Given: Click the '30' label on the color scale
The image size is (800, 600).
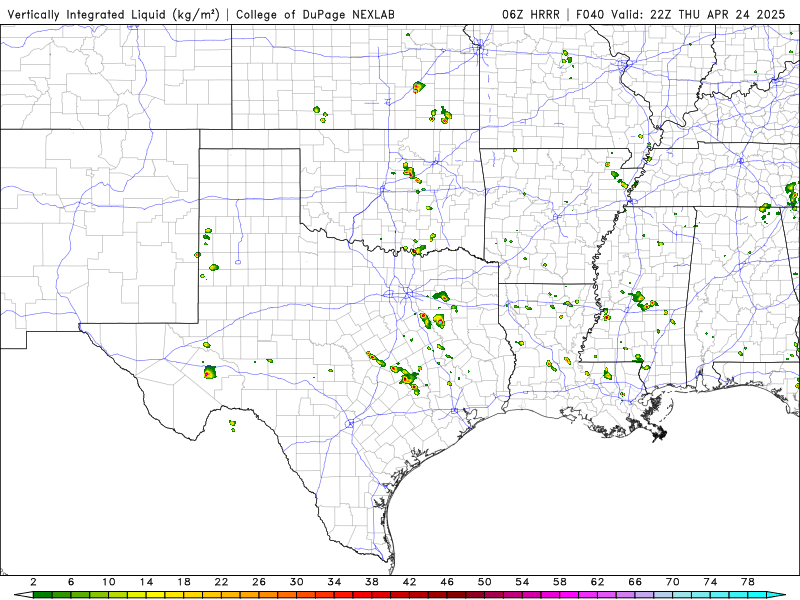Looking at the screenshot, I should click(x=296, y=582).
